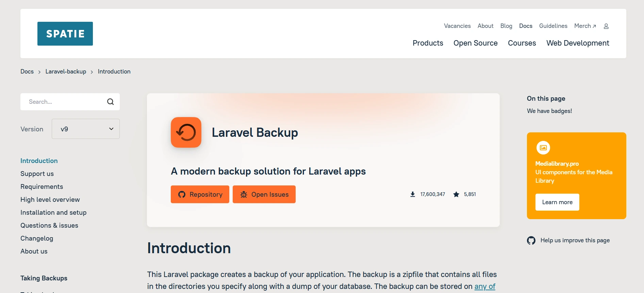644x293 pixels.
Task: Select Docs in the top menu
Action: tap(526, 26)
